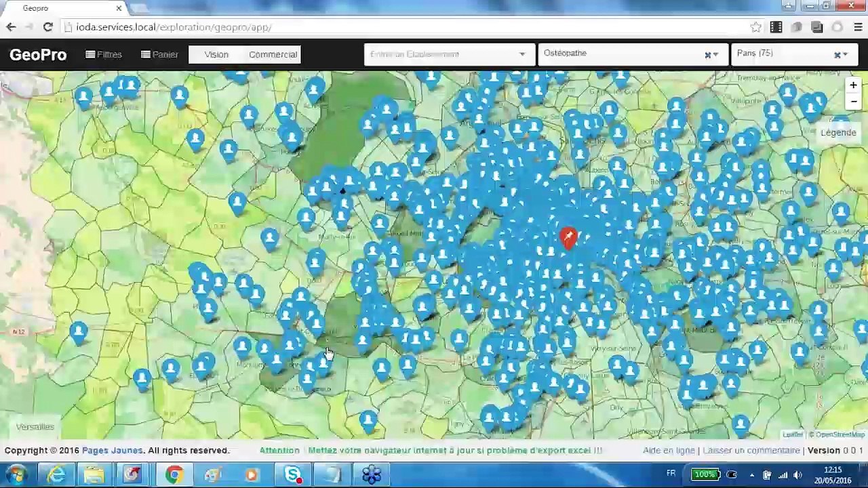Switch to the Vision mode
Image resolution: width=868 pixels, height=488 pixels.
[216, 54]
